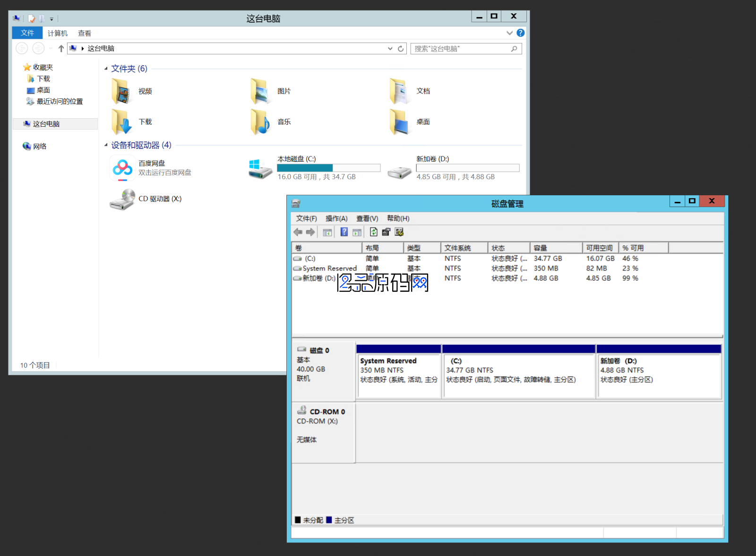Sort by the 容量 column header

coord(556,248)
